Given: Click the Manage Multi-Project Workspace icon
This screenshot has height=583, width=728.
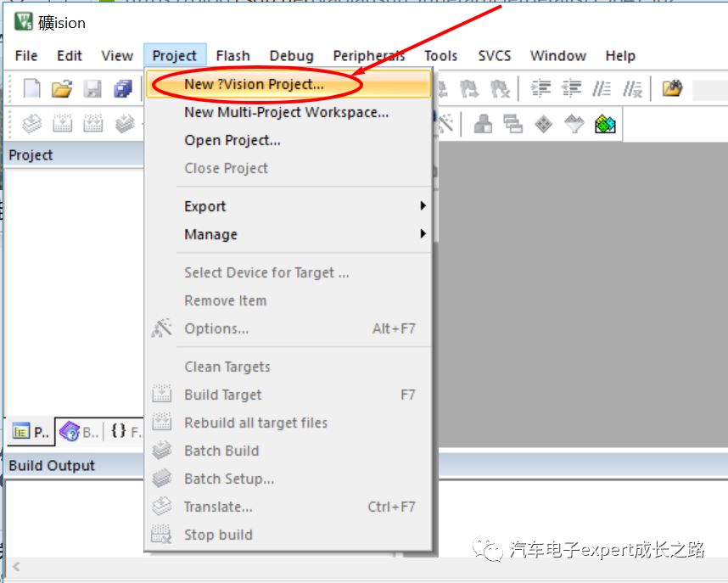Looking at the screenshot, I should [x=513, y=124].
